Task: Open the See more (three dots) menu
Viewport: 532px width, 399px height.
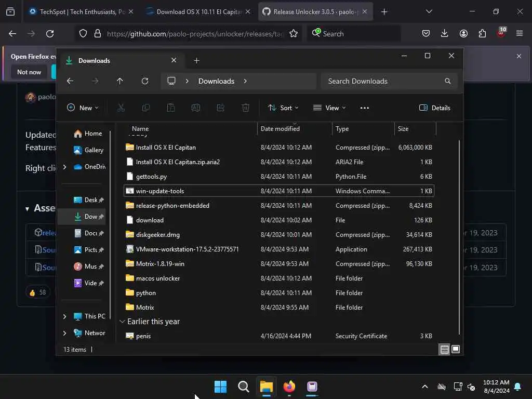Action: (364, 108)
